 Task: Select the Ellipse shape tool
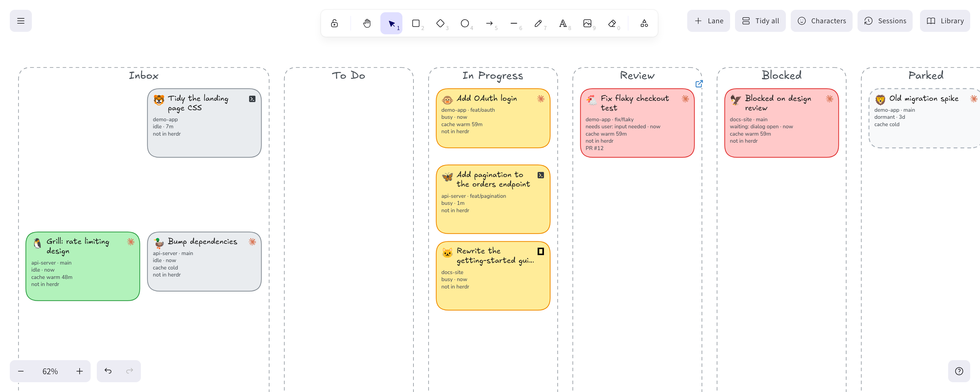pos(465,24)
